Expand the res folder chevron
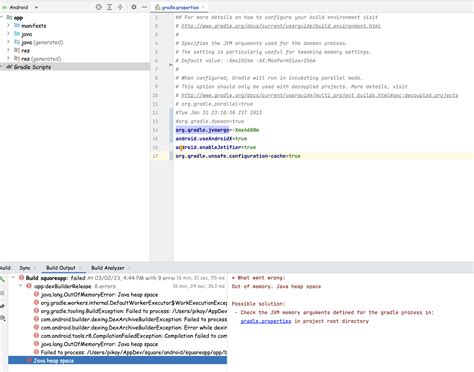Image resolution: width=474 pixels, height=372 pixels. click(8, 50)
